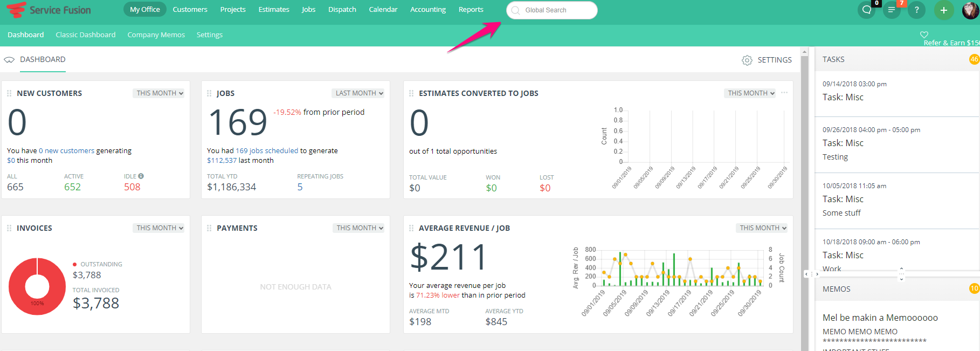Open the Settings sub-tab
The image size is (980, 351).
pyautogui.click(x=210, y=35)
